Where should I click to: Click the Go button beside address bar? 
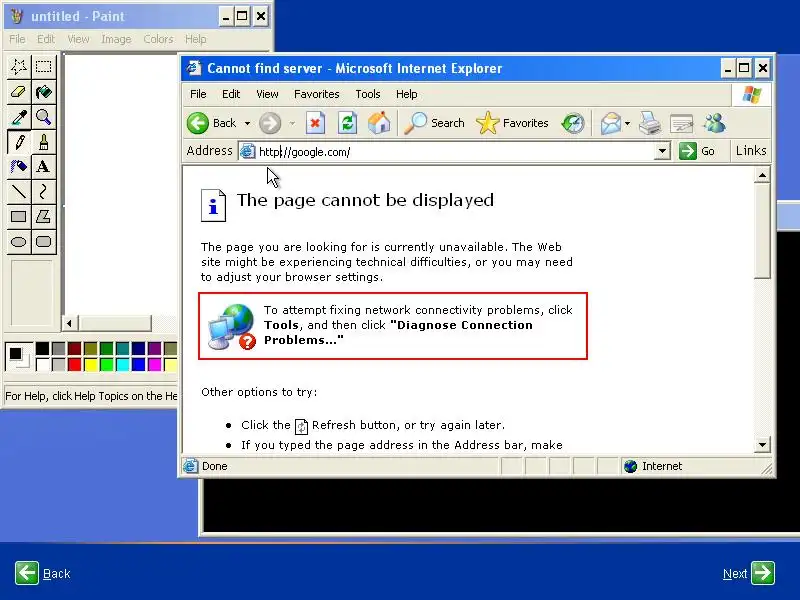(697, 151)
